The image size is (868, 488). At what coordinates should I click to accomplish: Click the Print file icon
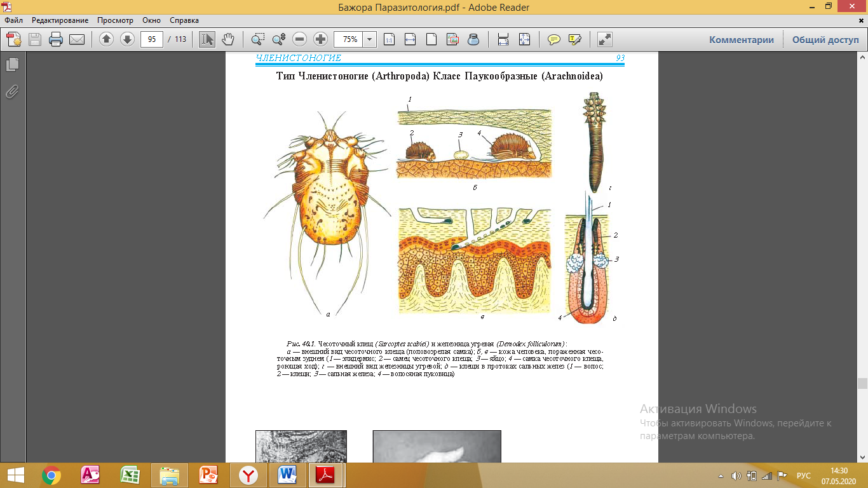[56, 39]
